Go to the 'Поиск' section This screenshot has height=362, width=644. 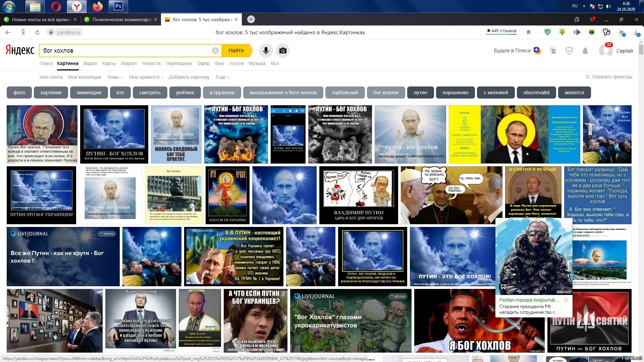pos(46,63)
